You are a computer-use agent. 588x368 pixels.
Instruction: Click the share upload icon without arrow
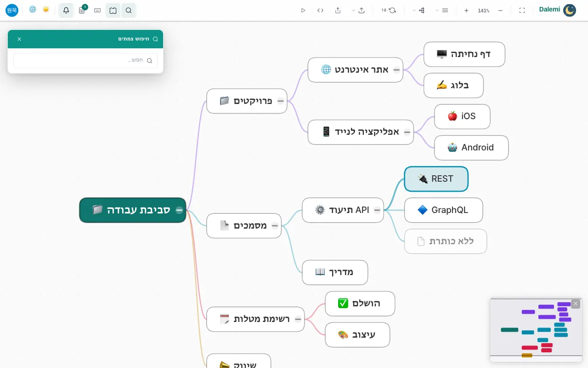[338, 10]
